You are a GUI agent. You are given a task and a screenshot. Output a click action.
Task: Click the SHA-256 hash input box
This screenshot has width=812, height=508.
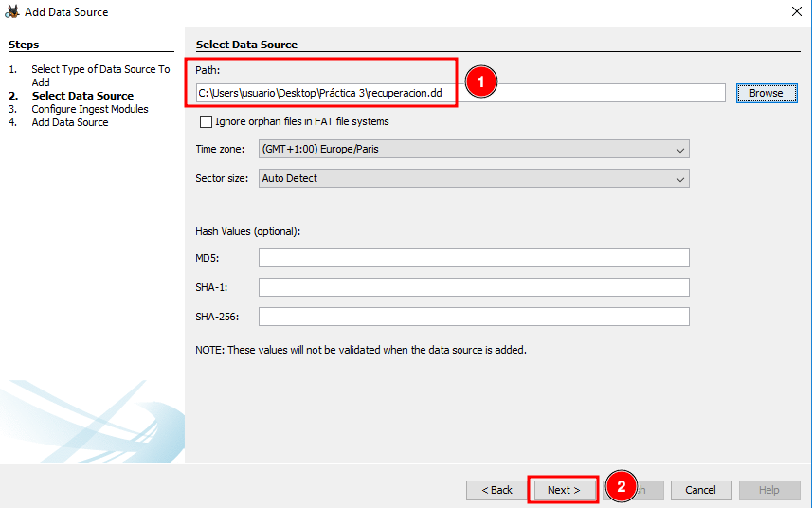coord(474,317)
